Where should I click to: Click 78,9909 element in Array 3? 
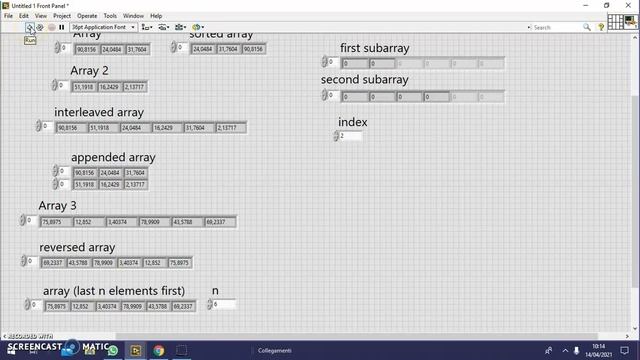(x=154, y=222)
